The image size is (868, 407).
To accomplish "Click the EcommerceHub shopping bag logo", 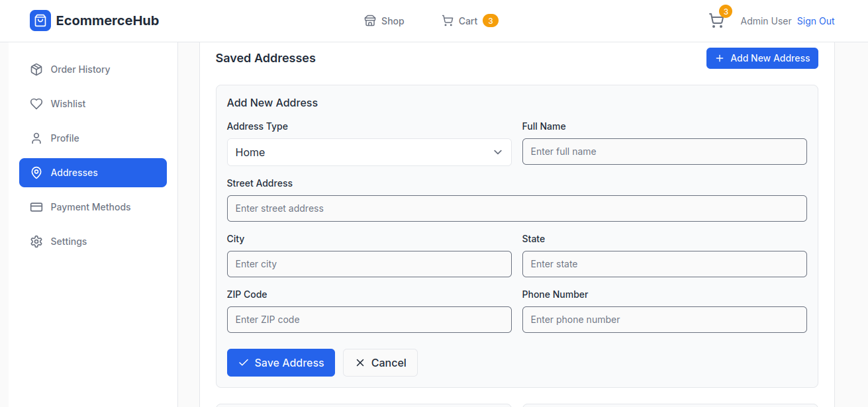I will 40,21.
